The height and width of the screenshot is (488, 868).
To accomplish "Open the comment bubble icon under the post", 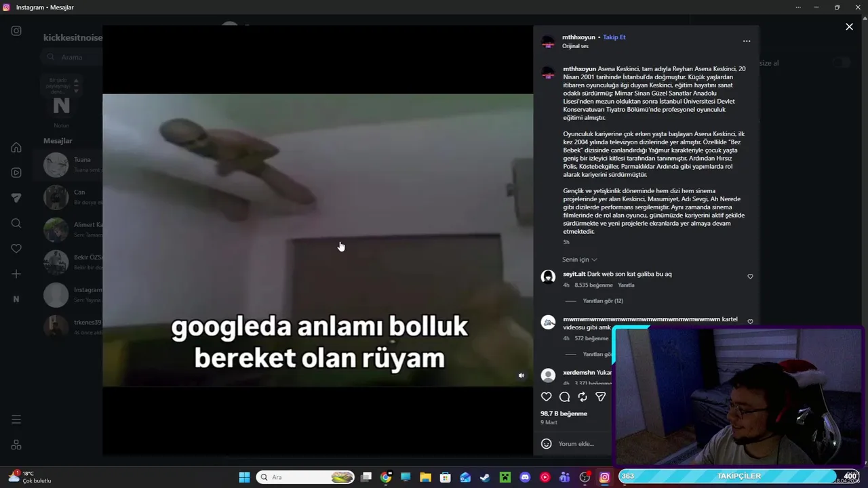I will 564,397.
